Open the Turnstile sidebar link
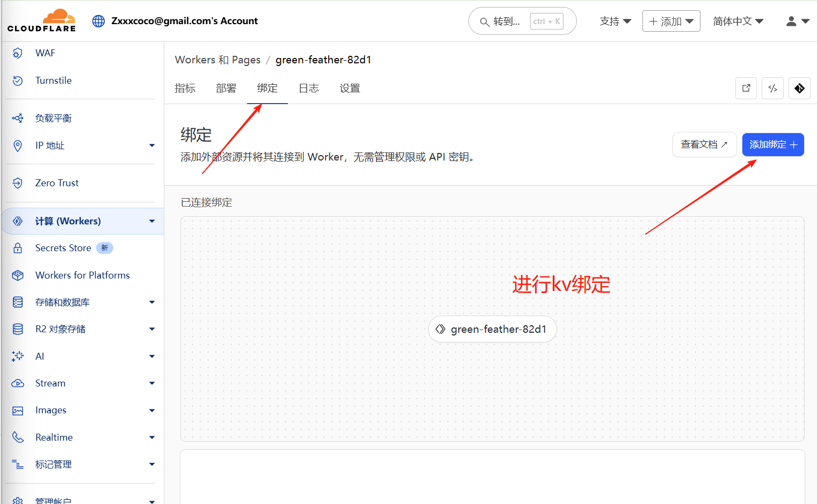Image resolution: width=817 pixels, height=504 pixels. tap(53, 81)
